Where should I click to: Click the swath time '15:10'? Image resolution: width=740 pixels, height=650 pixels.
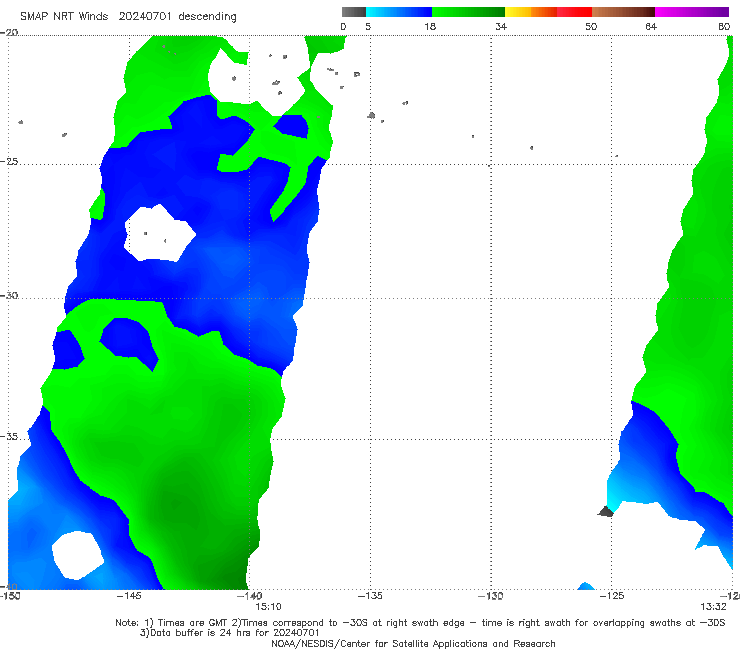269,607
